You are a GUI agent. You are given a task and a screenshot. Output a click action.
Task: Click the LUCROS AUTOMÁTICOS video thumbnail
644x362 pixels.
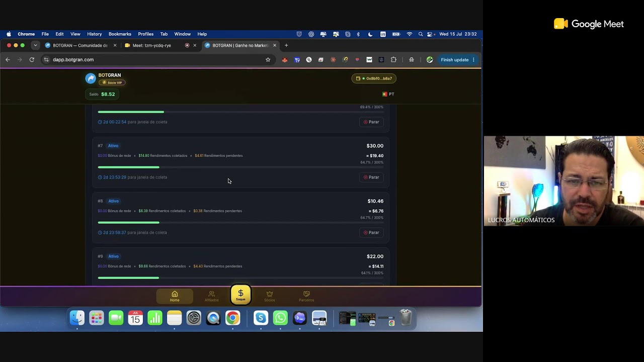pyautogui.click(x=564, y=181)
